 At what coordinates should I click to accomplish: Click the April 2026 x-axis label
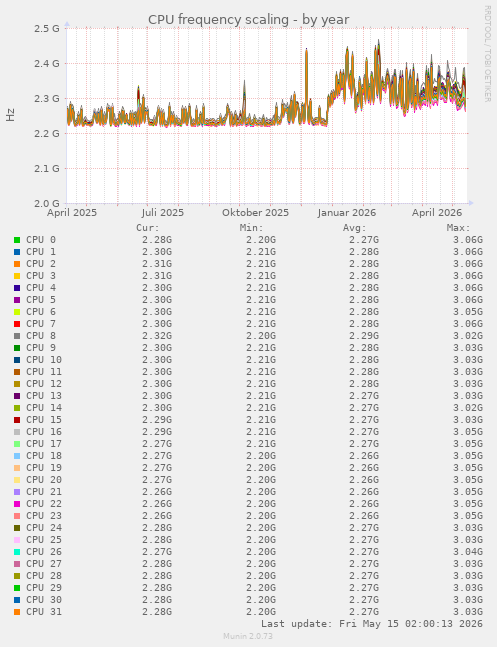[437, 213]
